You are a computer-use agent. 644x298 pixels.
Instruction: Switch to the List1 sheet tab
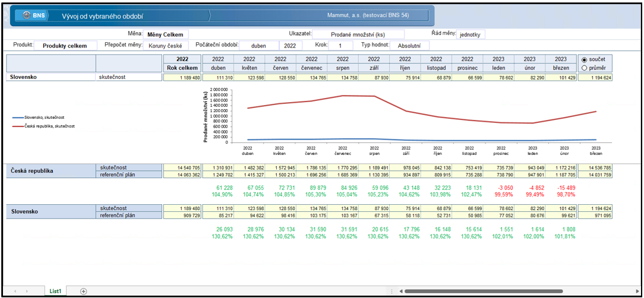[x=55, y=291]
